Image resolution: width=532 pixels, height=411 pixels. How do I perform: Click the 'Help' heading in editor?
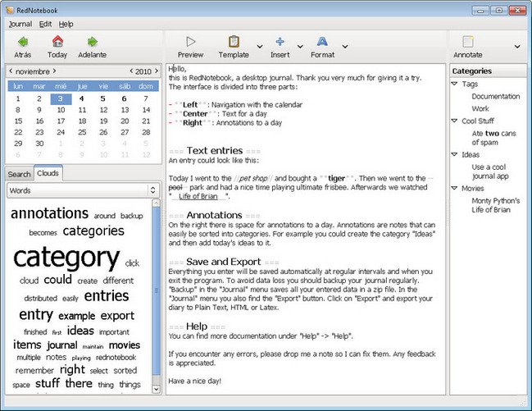click(x=197, y=327)
